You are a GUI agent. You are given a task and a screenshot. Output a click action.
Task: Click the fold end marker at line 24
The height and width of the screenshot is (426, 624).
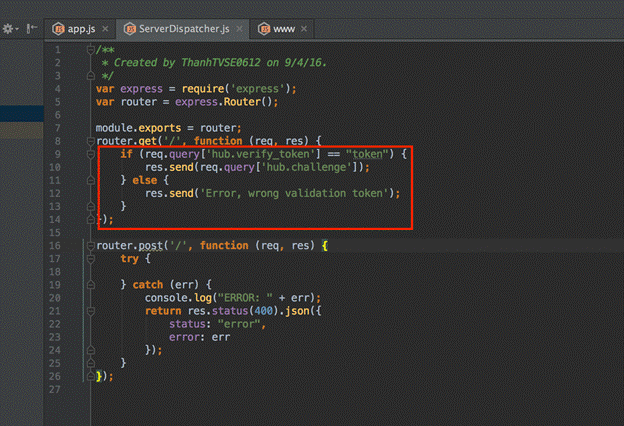click(x=91, y=350)
